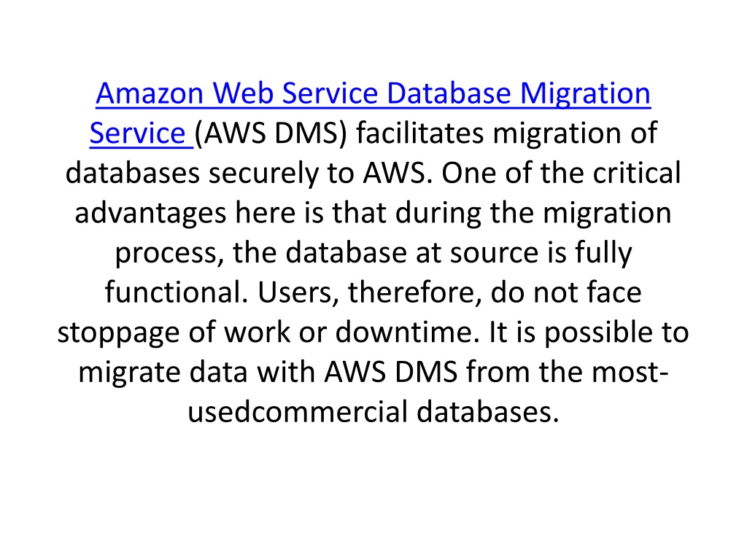
Task: Click the word "stoppage" in the paragraph
Action: tap(118, 333)
